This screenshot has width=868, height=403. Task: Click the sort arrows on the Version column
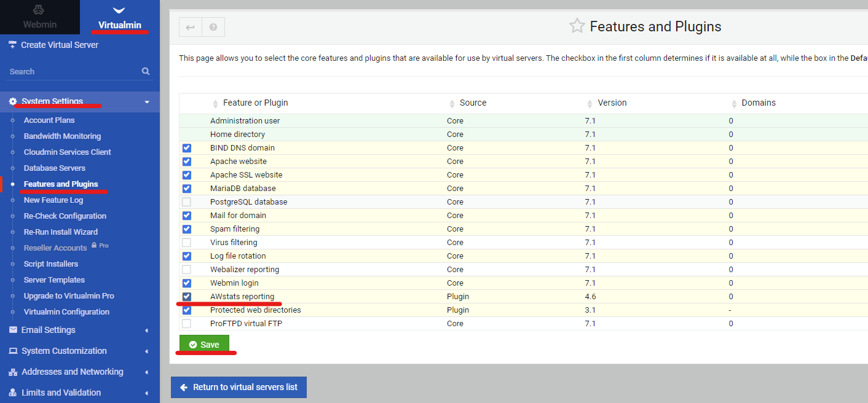588,103
